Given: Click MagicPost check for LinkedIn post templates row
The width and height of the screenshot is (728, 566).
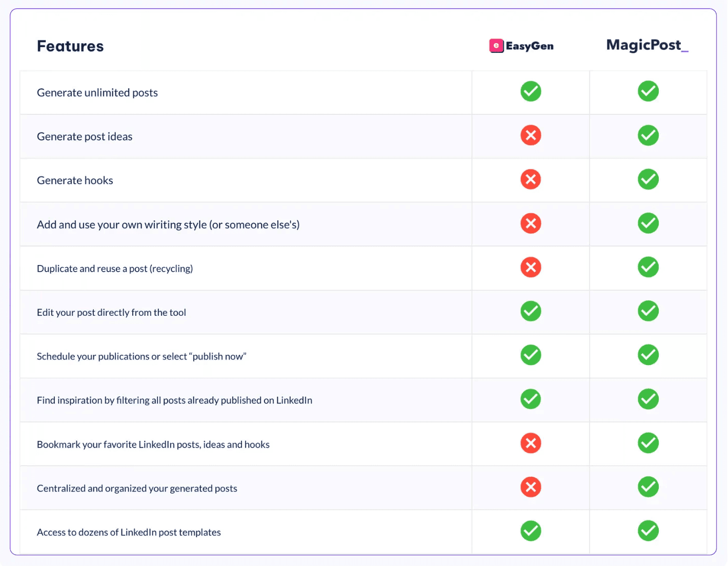Looking at the screenshot, I should point(648,531).
